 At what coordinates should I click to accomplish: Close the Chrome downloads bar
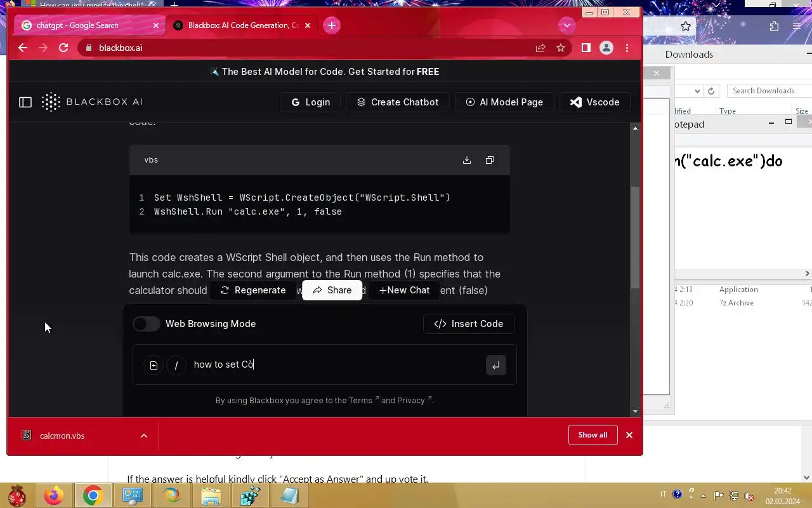coord(629,435)
